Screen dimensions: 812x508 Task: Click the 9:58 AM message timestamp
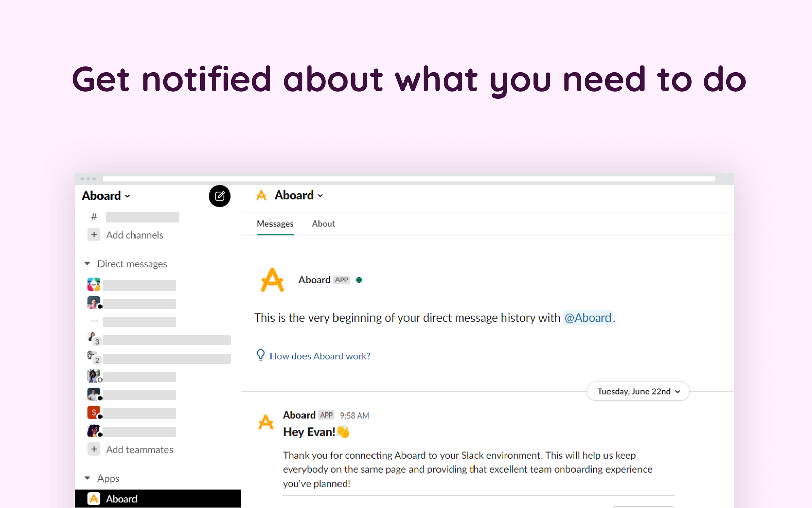(354, 416)
